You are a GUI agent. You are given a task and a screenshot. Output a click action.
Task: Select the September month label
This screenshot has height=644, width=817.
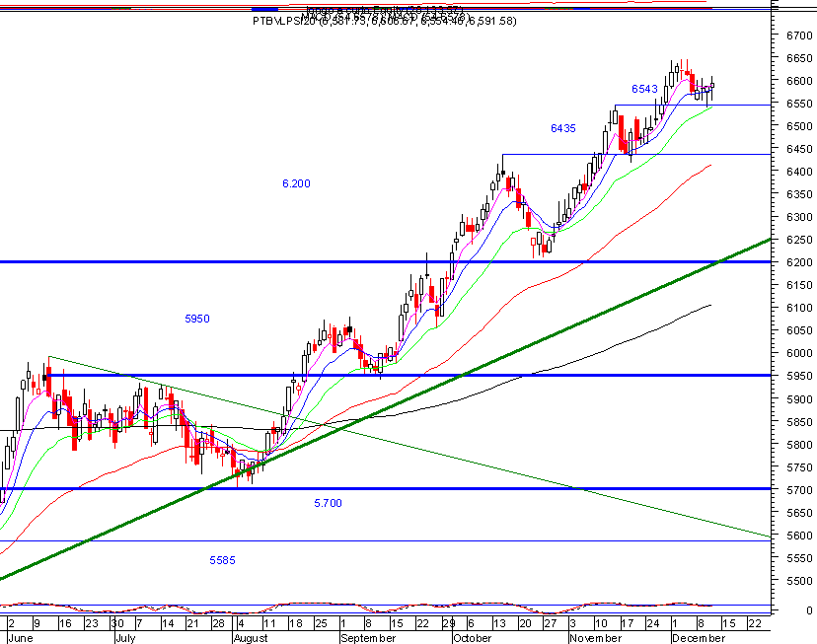click(368, 638)
